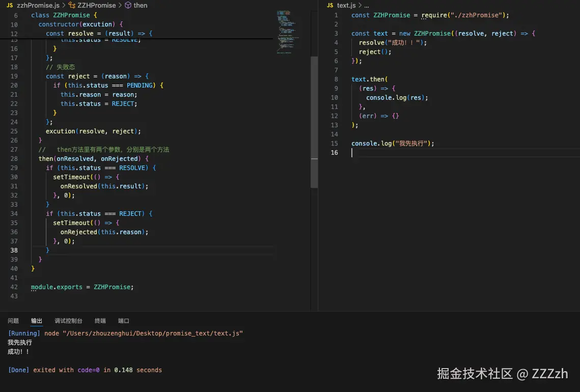This screenshot has height=392, width=580.
Task: Click the [Running] node command output line
Action: click(x=125, y=333)
